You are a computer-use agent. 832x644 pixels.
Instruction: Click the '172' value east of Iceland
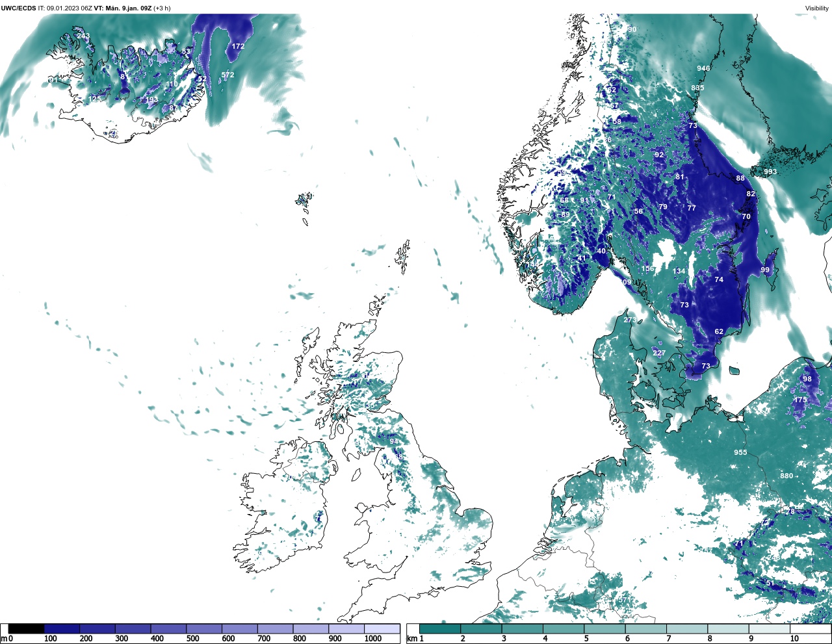point(238,47)
